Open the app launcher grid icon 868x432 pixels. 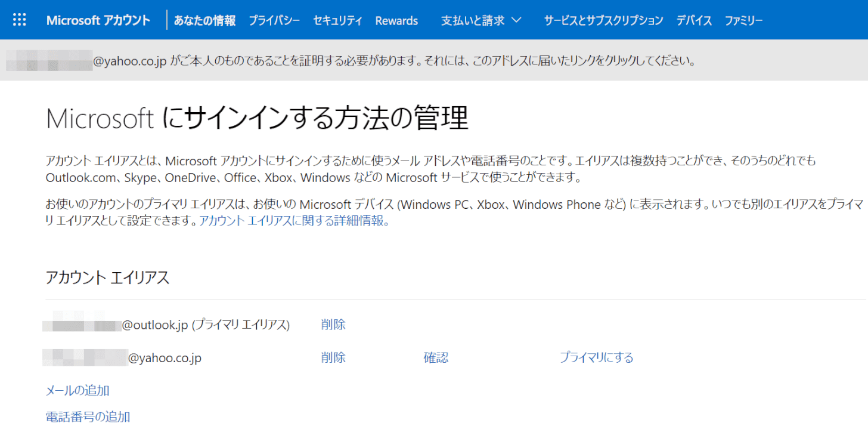pos(20,20)
